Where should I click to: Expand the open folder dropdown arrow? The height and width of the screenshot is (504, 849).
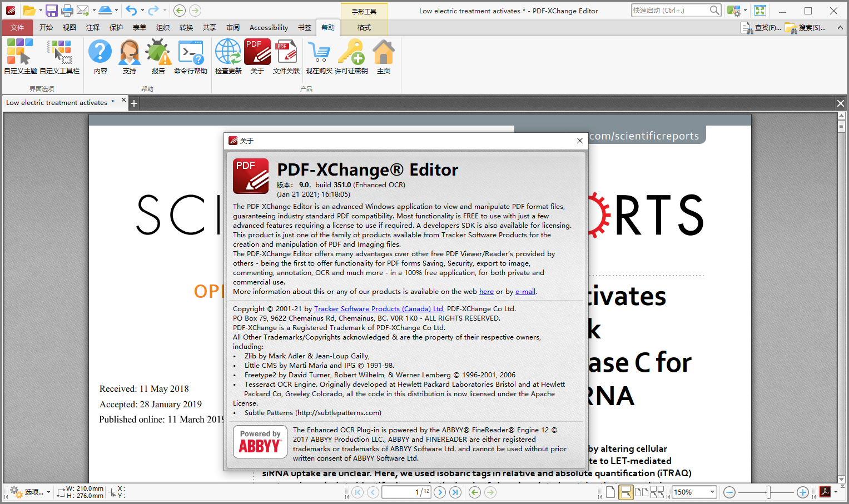41,10
